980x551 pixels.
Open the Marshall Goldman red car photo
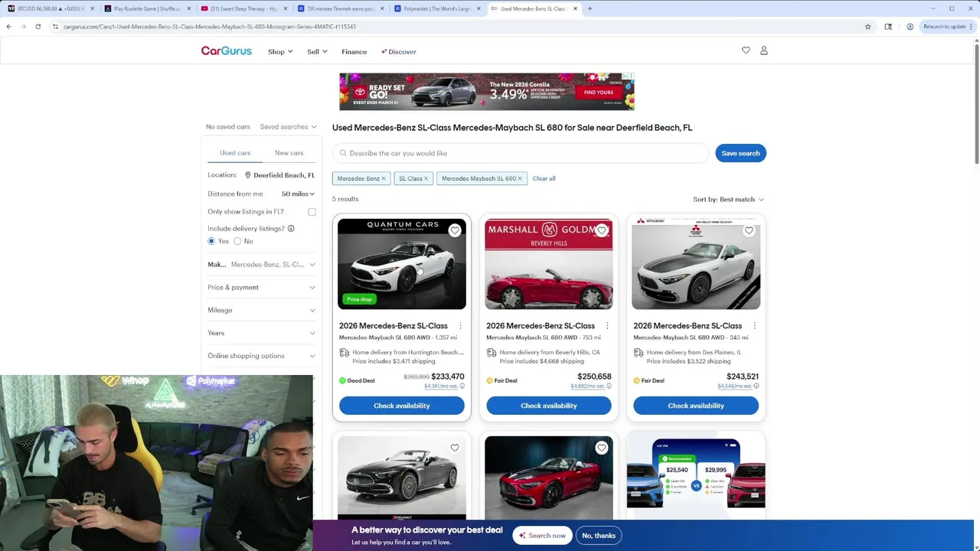(549, 264)
